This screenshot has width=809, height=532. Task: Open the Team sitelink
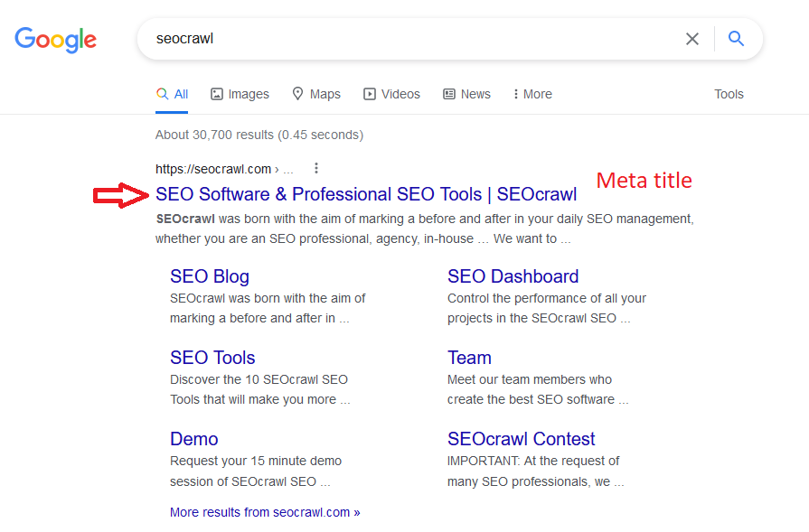[469, 357]
